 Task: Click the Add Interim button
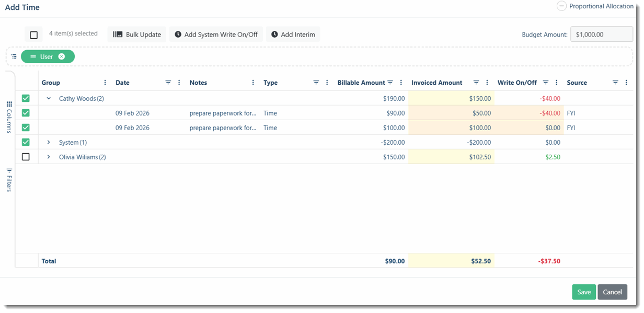click(x=293, y=34)
